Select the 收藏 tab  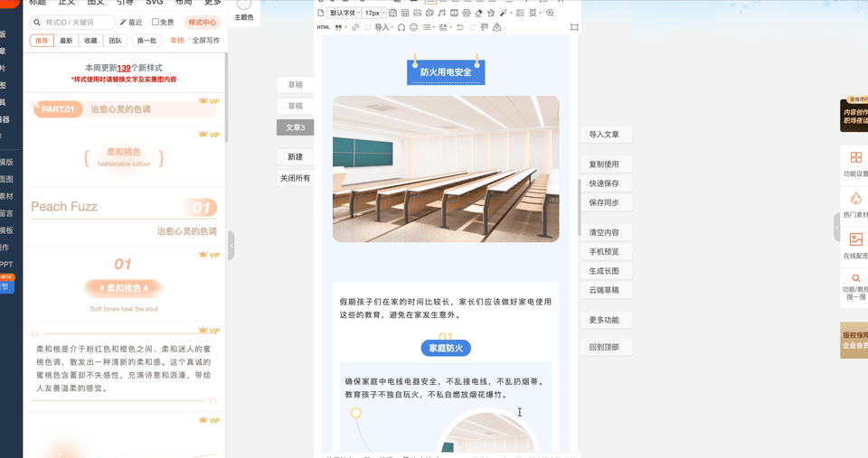point(90,41)
